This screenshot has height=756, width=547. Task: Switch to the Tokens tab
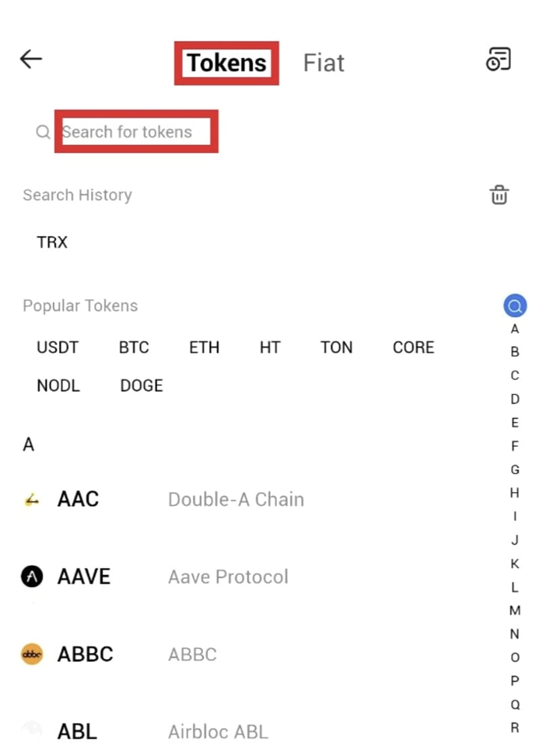point(226,63)
